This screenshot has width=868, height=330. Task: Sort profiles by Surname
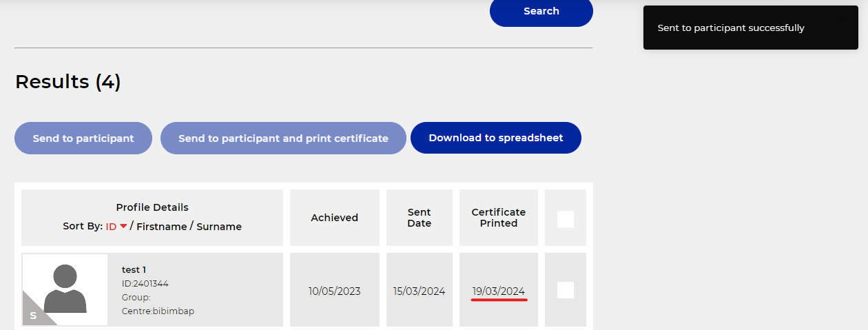[219, 227]
